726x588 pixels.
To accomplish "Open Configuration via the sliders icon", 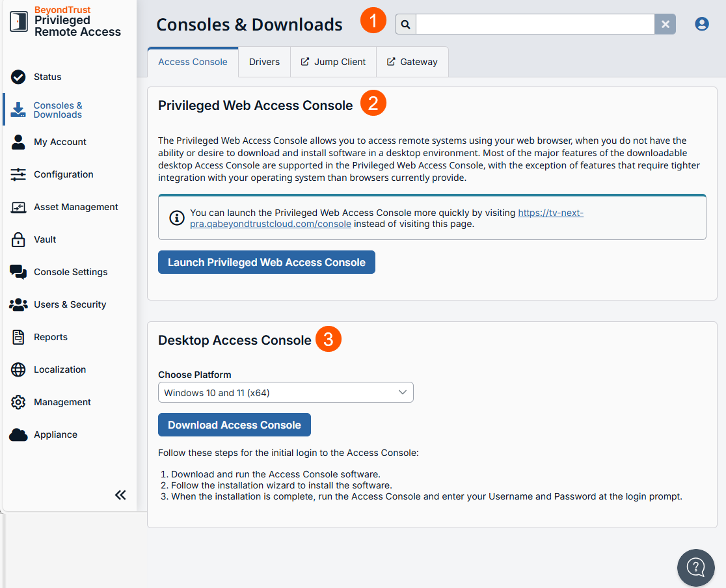I will pyautogui.click(x=18, y=174).
